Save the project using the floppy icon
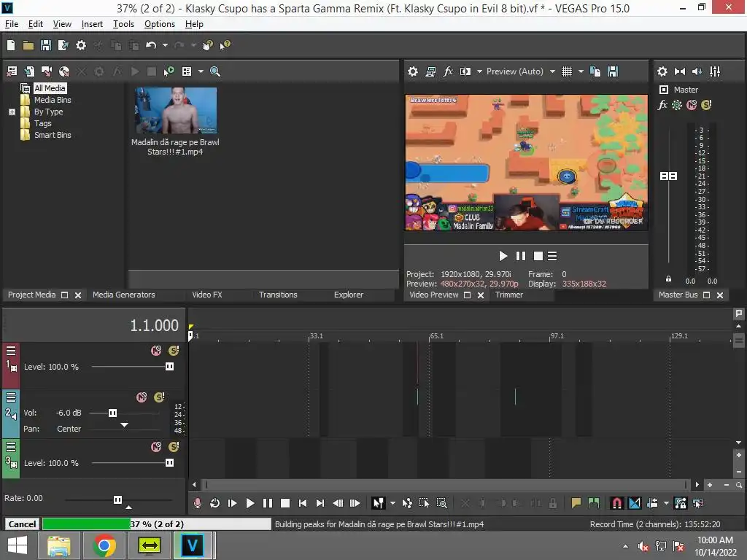The height and width of the screenshot is (560, 747). 46,45
